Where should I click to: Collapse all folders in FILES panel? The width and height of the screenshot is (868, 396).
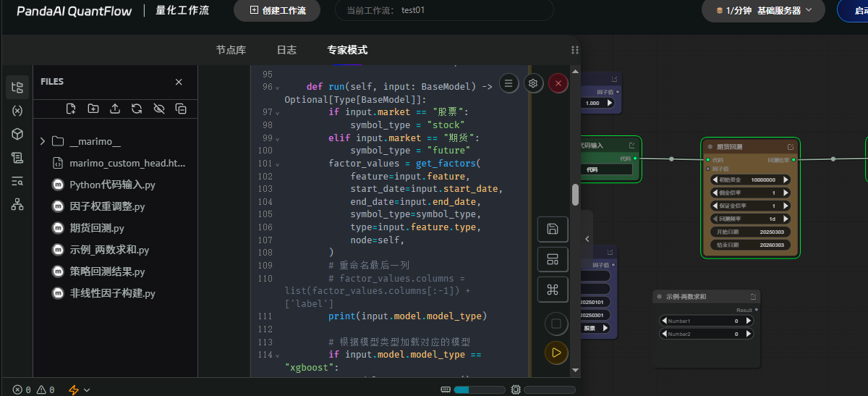[x=181, y=109]
